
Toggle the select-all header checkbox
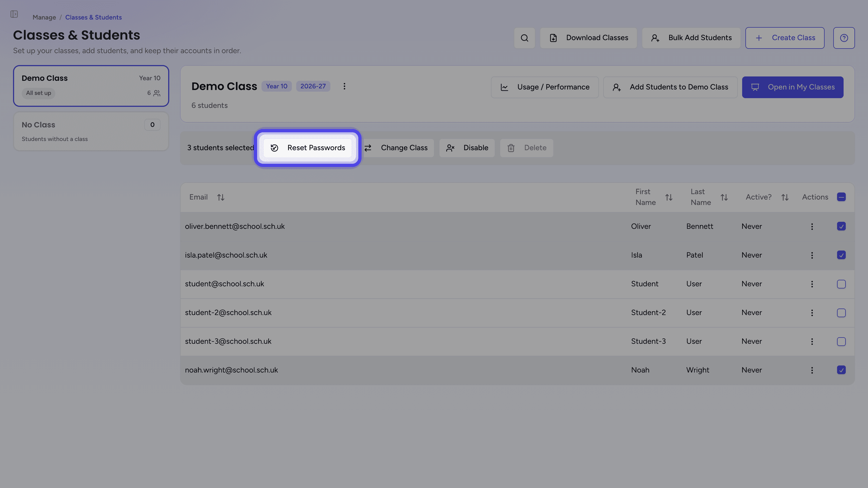[841, 197]
